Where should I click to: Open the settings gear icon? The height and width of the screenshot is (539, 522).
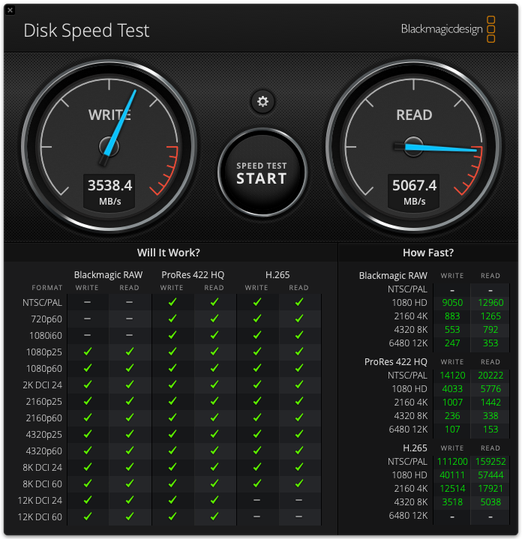[x=263, y=102]
